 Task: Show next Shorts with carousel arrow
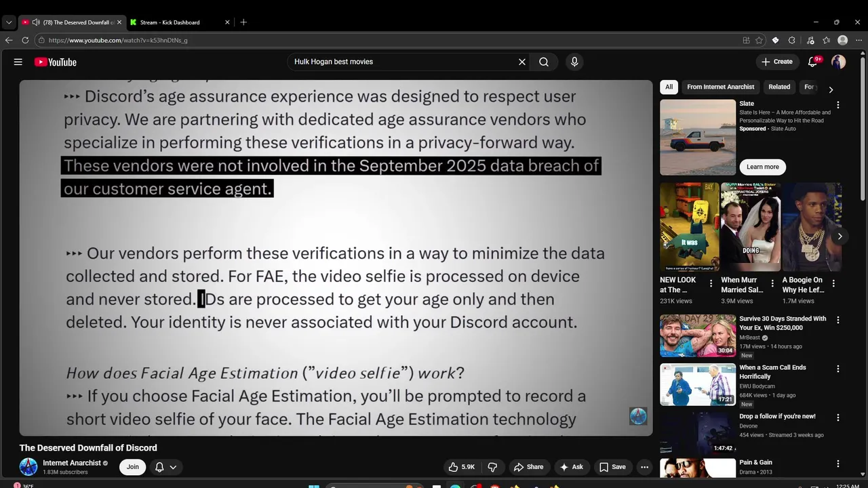(840, 237)
